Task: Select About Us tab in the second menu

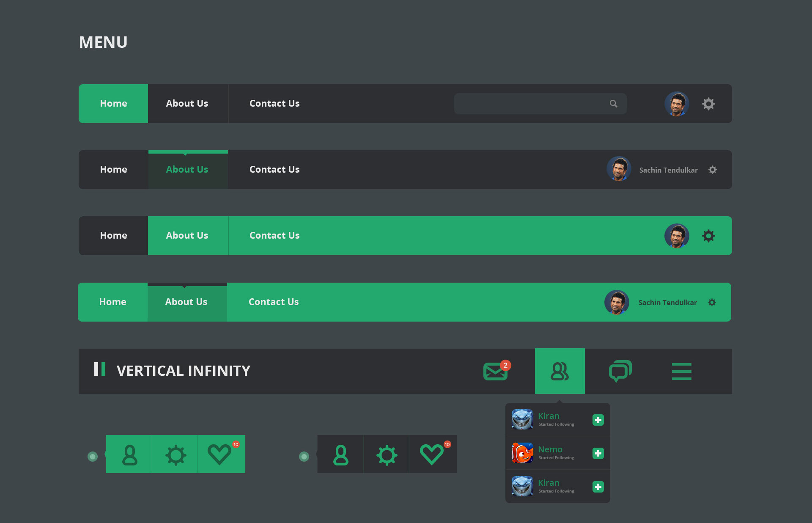Action: pyautogui.click(x=187, y=170)
